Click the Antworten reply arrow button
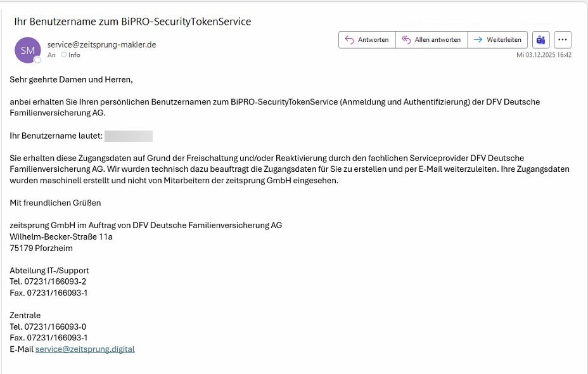Viewport: 588px width, 374px height. (x=367, y=39)
